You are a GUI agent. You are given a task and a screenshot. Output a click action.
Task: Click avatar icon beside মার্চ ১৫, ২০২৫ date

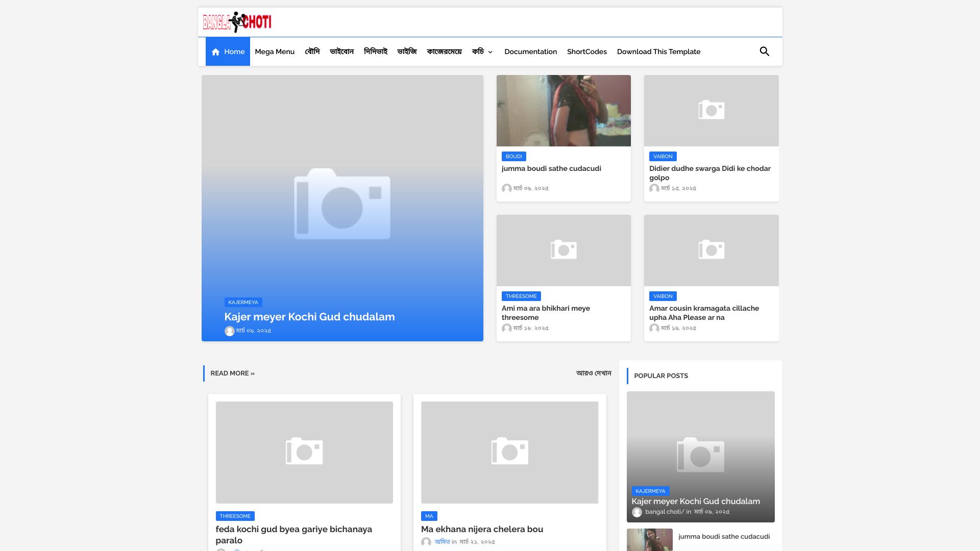pos(654,189)
